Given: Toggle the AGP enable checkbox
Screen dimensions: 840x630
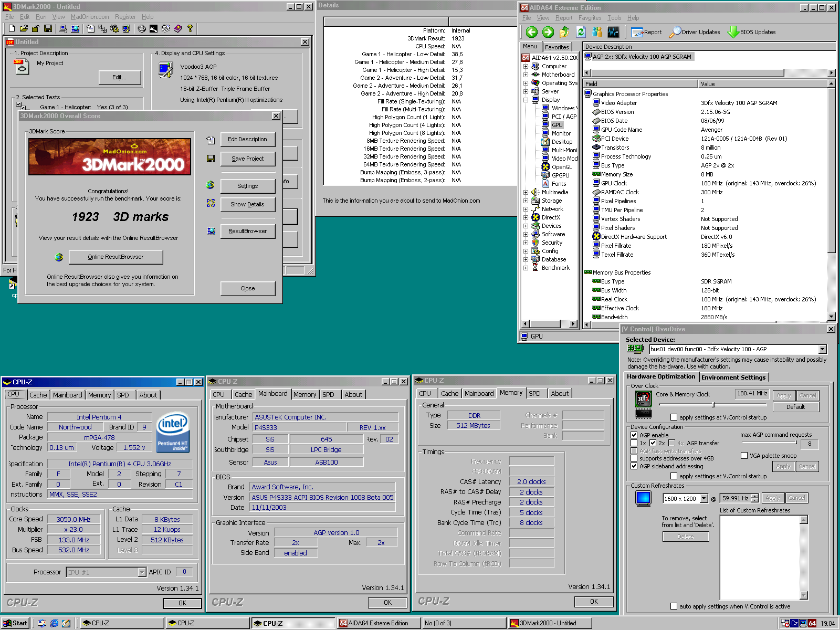Looking at the screenshot, I should click(634, 435).
